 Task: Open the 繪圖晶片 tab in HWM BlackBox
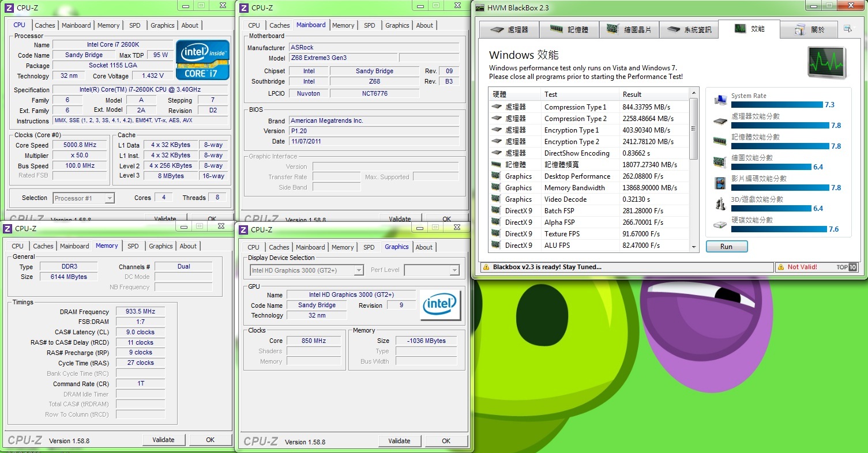(x=629, y=30)
